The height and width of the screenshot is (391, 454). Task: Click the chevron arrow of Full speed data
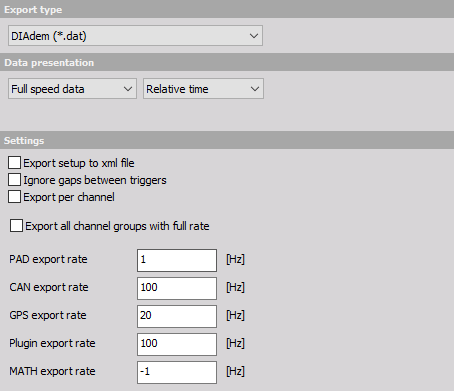click(x=128, y=89)
